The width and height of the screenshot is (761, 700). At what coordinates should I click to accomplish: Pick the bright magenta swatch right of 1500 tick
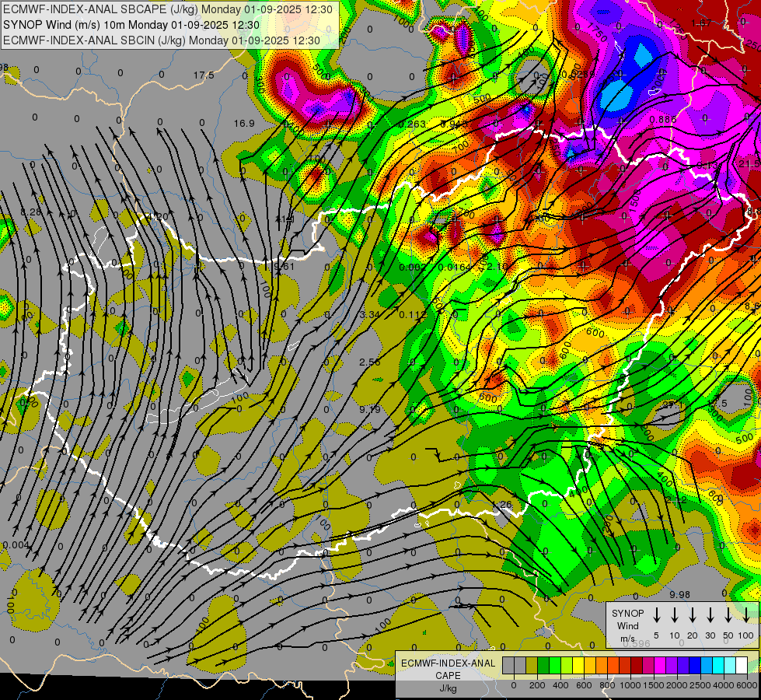tap(661, 665)
